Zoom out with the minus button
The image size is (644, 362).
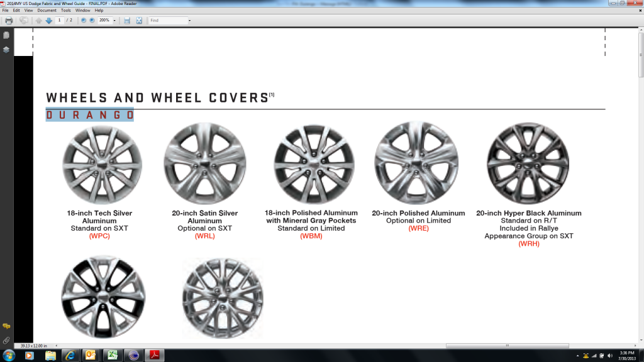(84, 21)
